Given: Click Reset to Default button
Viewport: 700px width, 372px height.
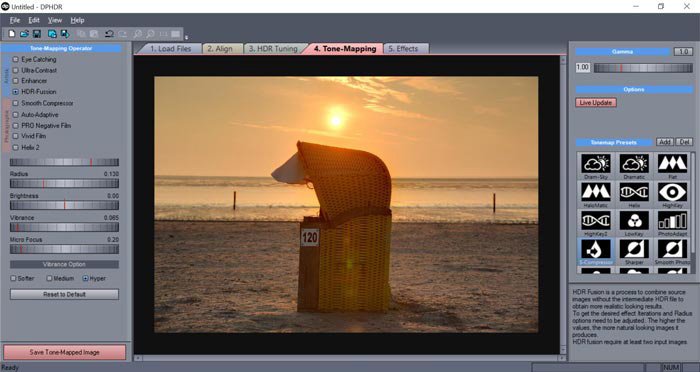Looking at the screenshot, I should click(x=64, y=294).
